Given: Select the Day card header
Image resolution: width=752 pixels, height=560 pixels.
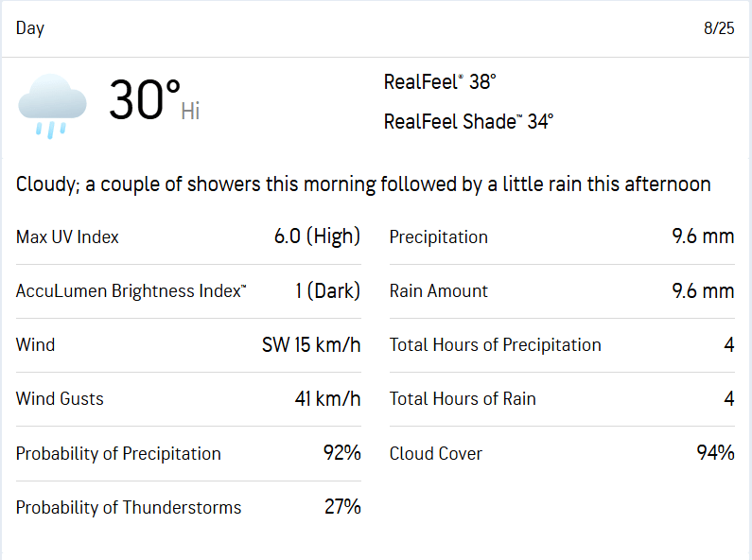Looking at the screenshot, I should (376, 28).
